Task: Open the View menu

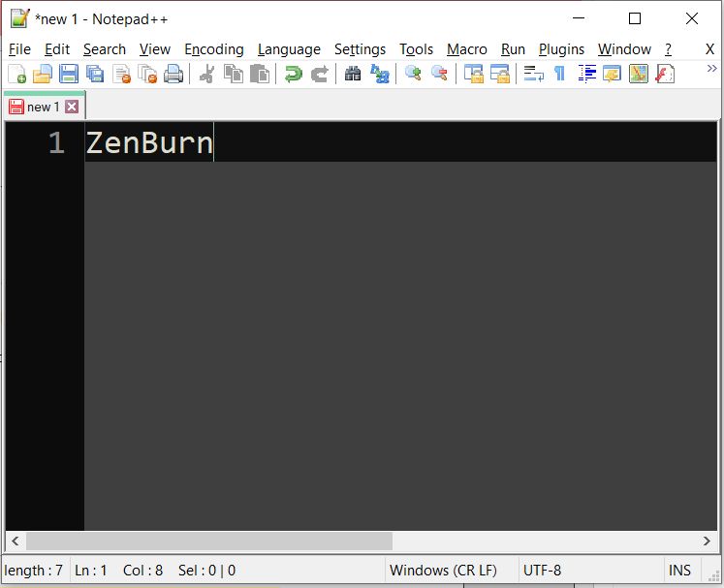Action: [155, 49]
